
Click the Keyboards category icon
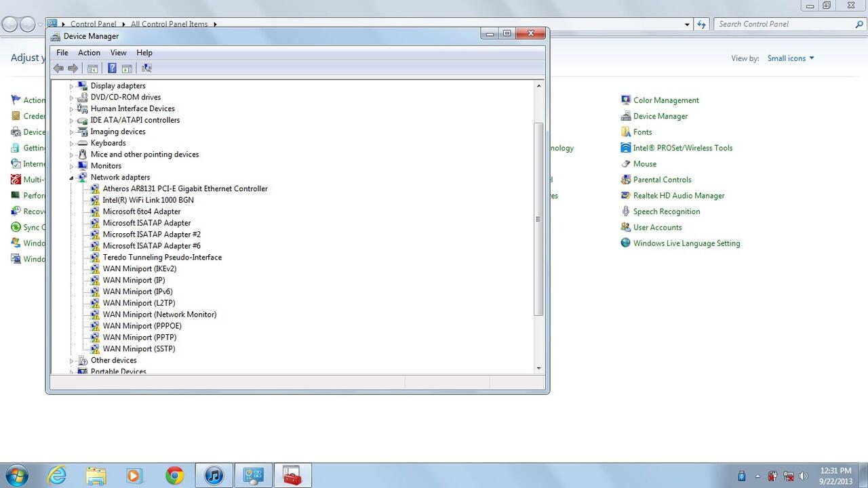(x=82, y=144)
